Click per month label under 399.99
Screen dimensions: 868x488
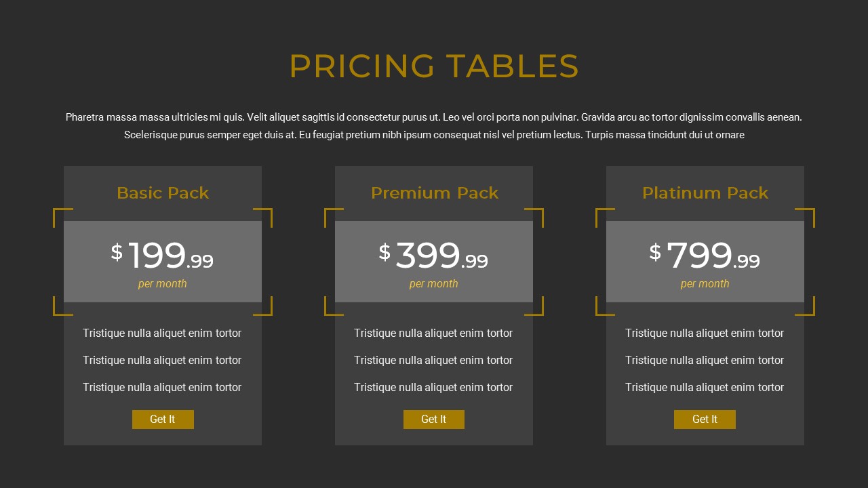pyautogui.click(x=434, y=284)
